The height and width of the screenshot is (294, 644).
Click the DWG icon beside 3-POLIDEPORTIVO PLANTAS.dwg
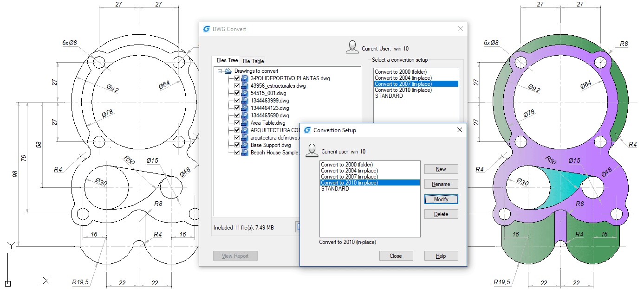(x=245, y=78)
